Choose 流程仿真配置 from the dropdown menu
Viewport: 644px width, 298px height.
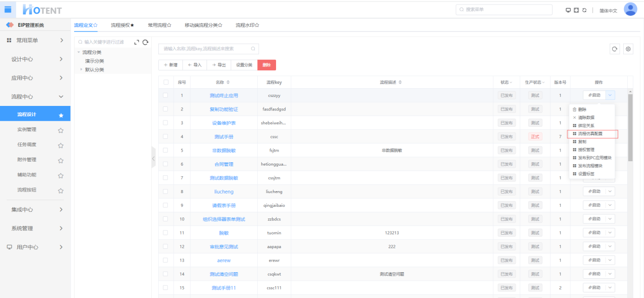point(592,134)
